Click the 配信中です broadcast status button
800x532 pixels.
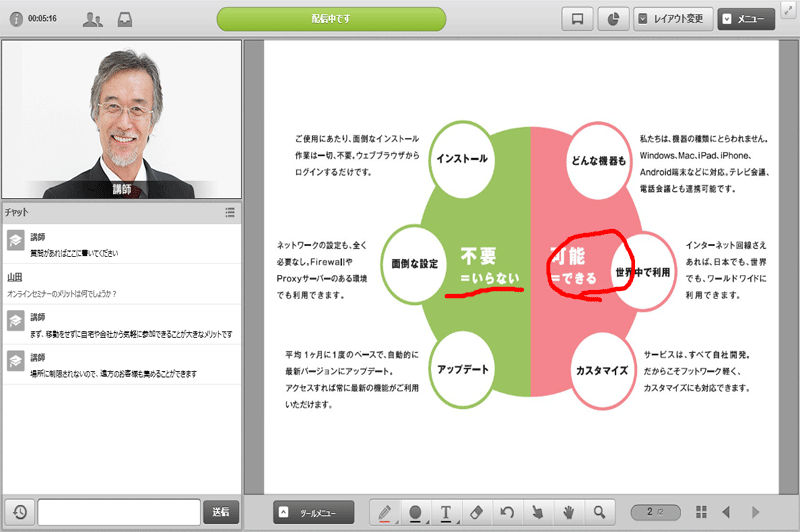(x=331, y=19)
